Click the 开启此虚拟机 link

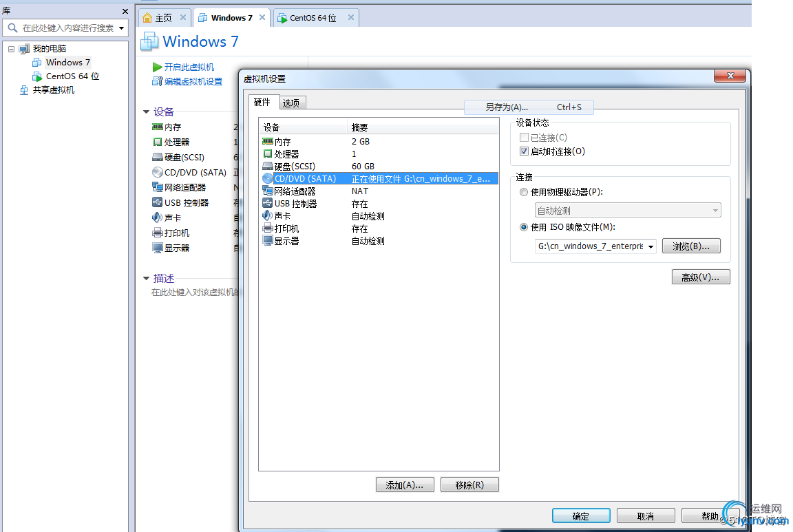point(189,67)
